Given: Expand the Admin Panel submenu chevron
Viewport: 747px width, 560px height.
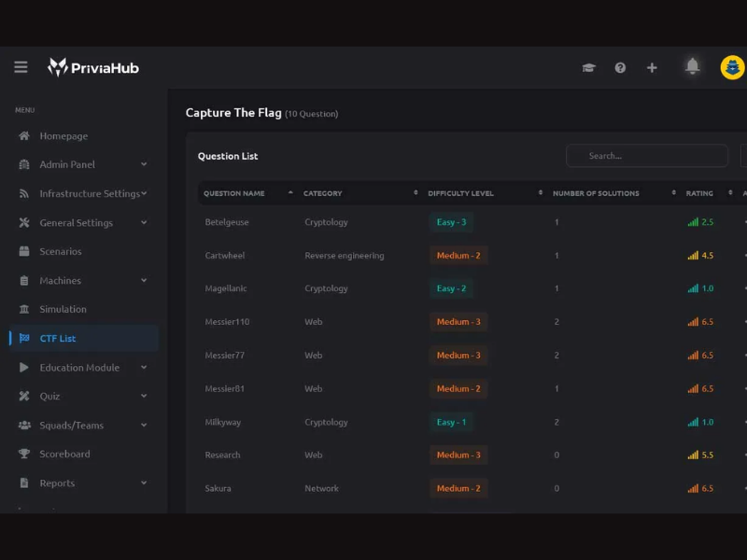Looking at the screenshot, I should pyautogui.click(x=144, y=164).
